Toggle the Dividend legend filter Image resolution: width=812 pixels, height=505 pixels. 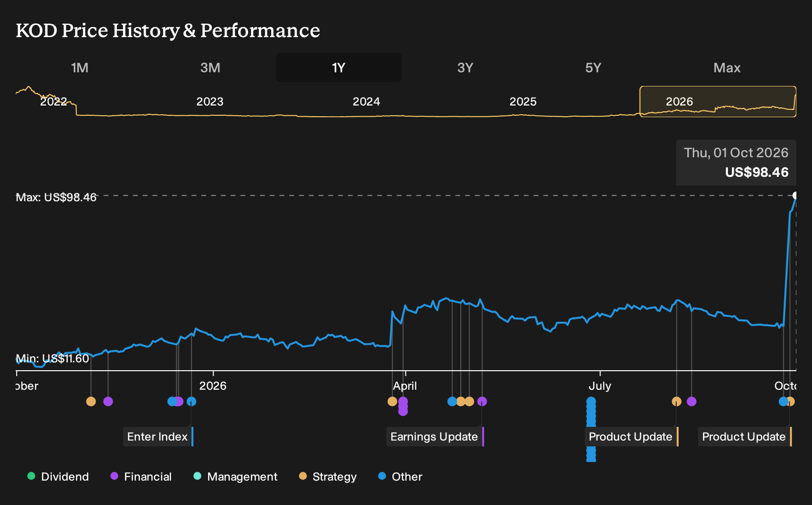point(58,477)
